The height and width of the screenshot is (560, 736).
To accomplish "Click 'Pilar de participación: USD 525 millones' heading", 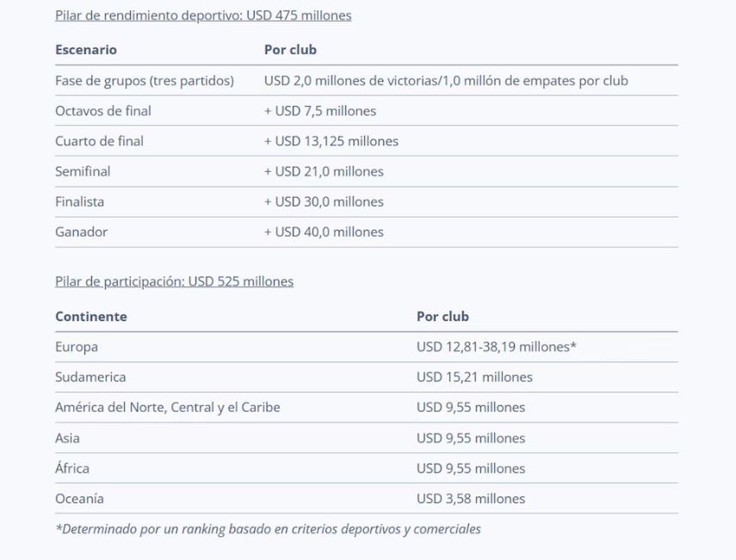I will coord(174,281).
